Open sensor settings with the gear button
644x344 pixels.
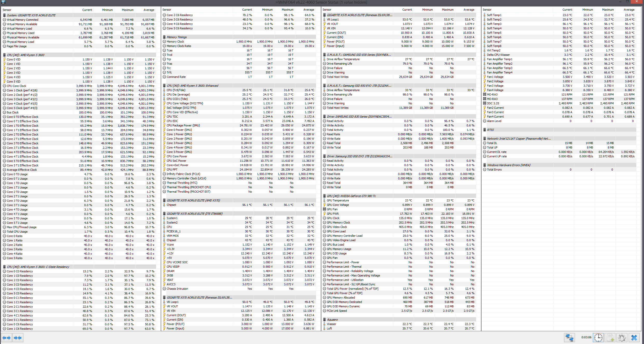coord(622,338)
